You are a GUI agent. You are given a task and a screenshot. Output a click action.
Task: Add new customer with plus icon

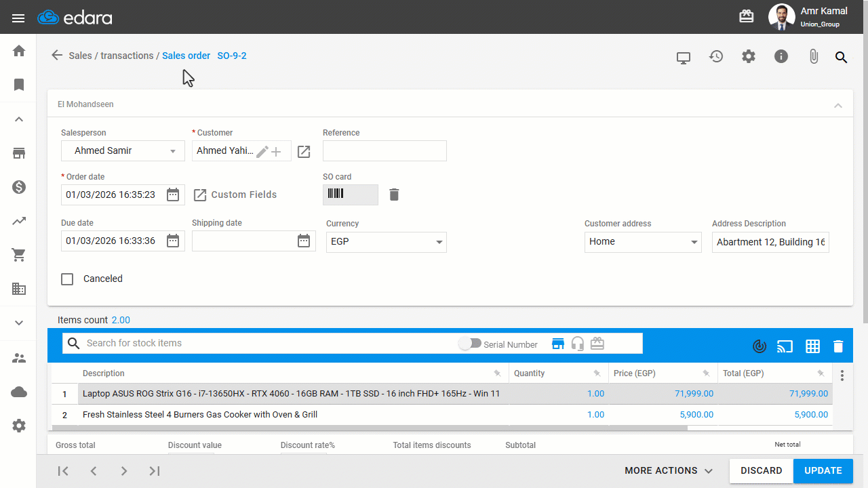click(276, 152)
